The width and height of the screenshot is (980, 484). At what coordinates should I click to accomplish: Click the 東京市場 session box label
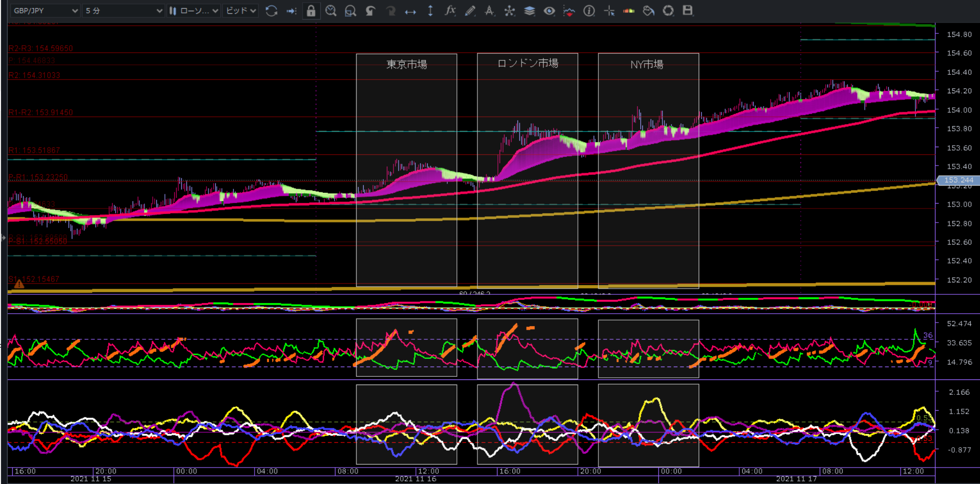click(x=406, y=65)
